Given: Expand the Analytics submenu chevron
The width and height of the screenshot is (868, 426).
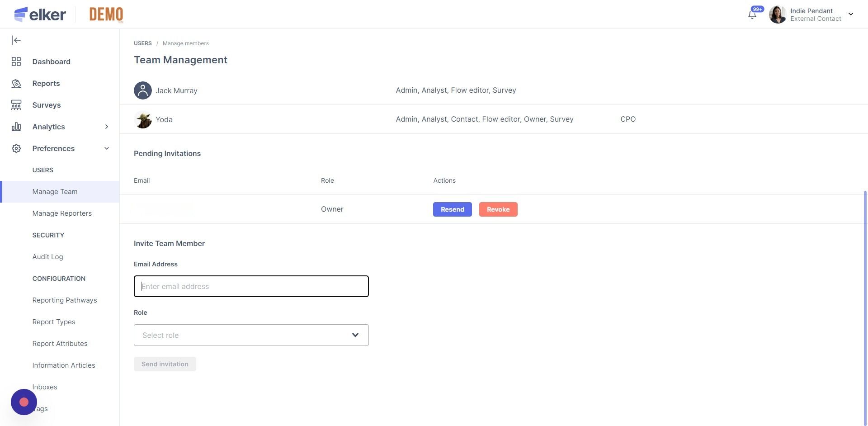Looking at the screenshot, I should [107, 127].
